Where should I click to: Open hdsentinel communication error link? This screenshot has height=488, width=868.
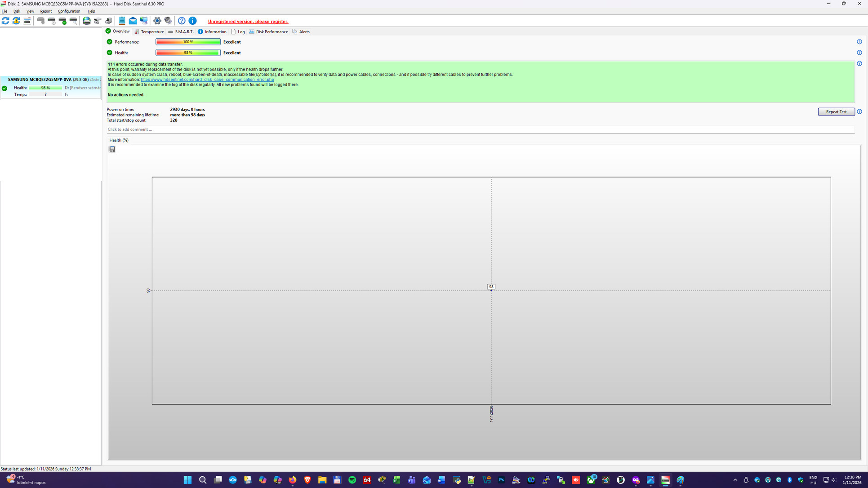pyautogui.click(x=207, y=80)
